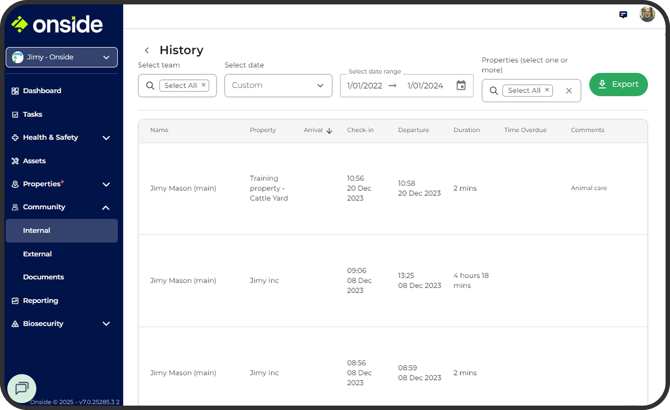670x410 pixels.
Task: Sort by Arrival column arrow
Action: [330, 130]
